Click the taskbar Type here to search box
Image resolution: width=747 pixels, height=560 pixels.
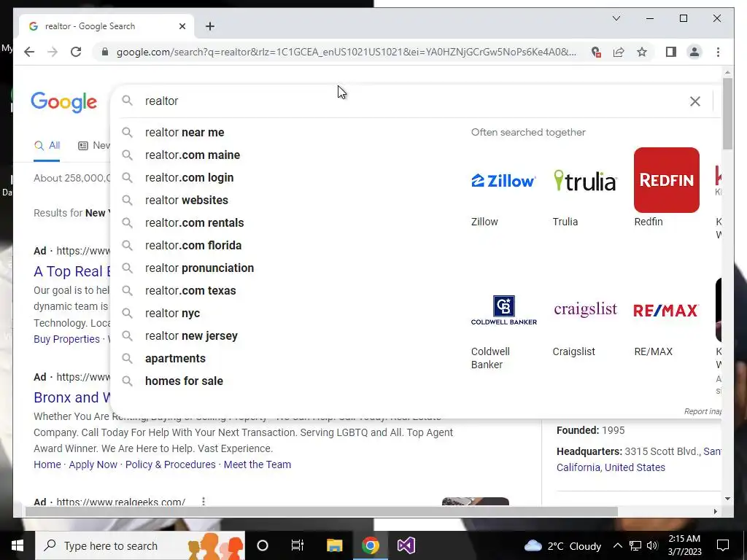coord(140,545)
